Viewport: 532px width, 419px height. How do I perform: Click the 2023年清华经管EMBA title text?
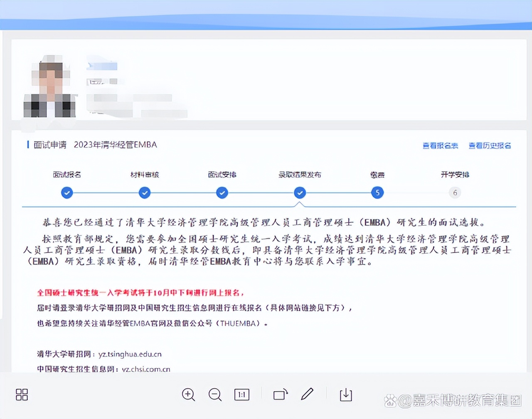click(x=115, y=145)
